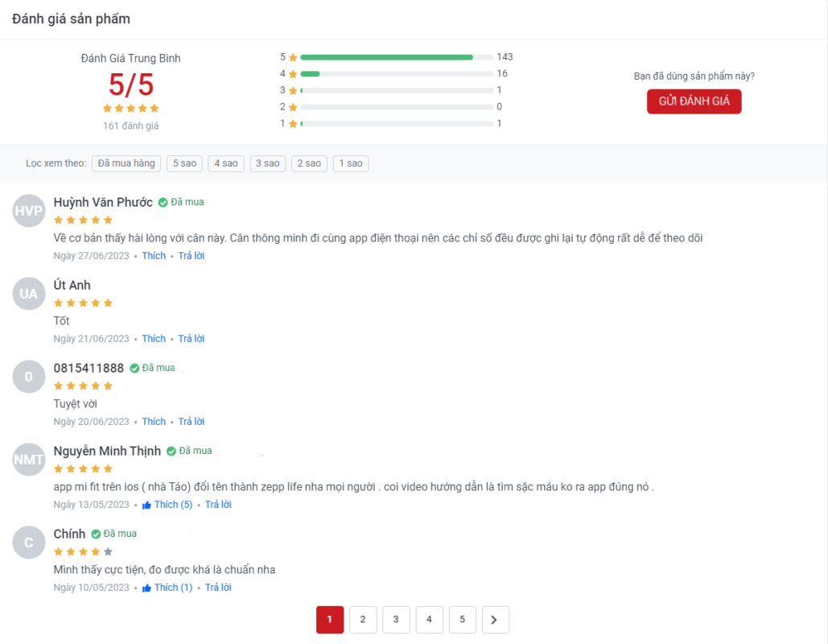Click the UA avatar of Út Anh
The height and width of the screenshot is (644, 828).
29,294
